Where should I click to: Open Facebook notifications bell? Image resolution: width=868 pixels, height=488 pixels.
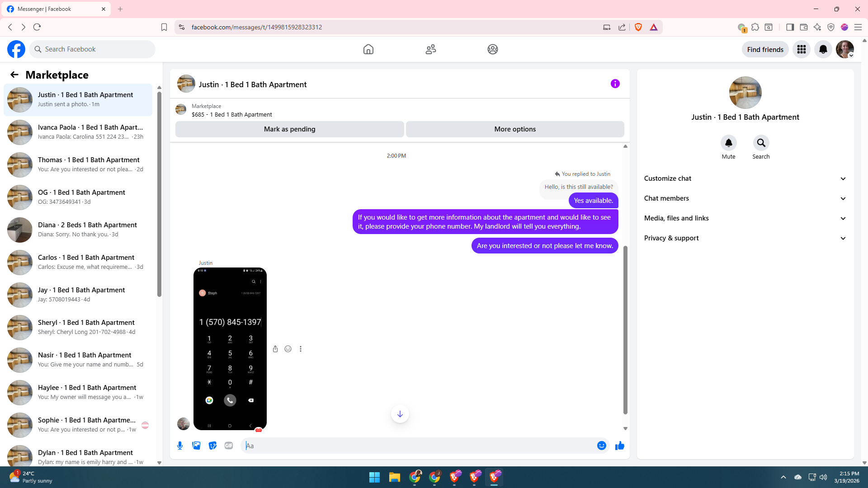[823, 49]
